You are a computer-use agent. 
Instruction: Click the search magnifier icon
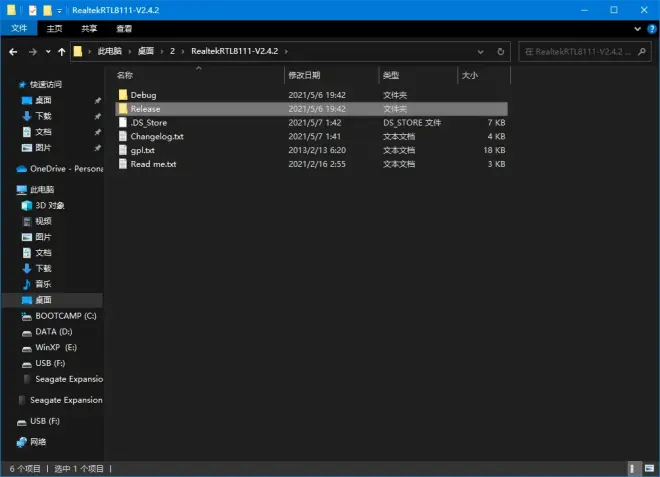(642, 51)
